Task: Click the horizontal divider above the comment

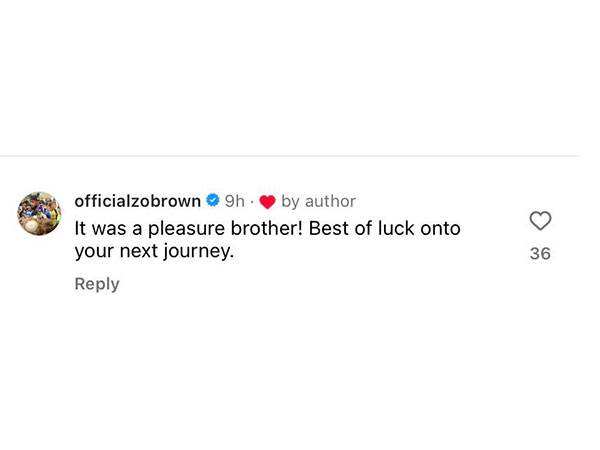Action: [290, 156]
